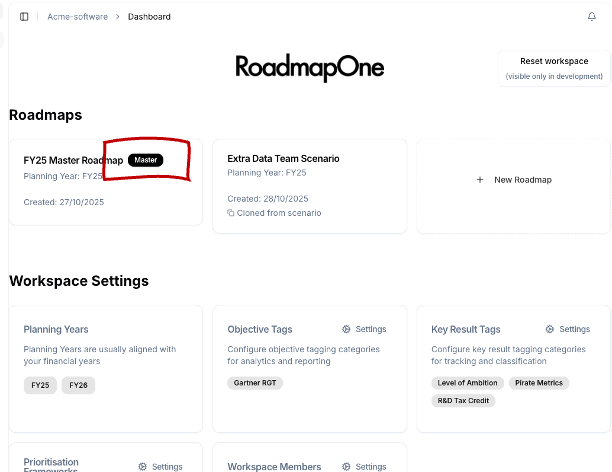Open the notifications bell
The width and height of the screenshot is (612, 472).
pos(591,17)
